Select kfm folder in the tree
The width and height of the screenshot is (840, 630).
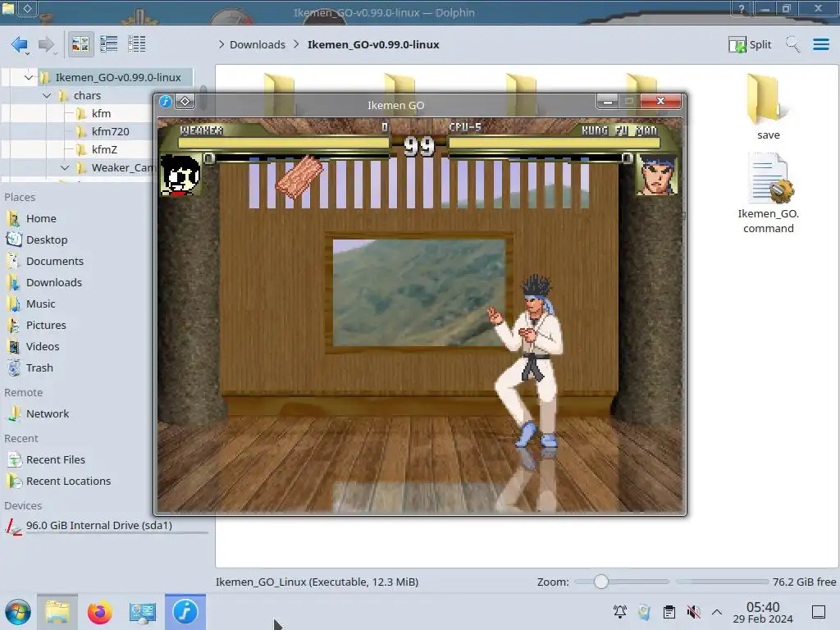click(x=101, y=113)
